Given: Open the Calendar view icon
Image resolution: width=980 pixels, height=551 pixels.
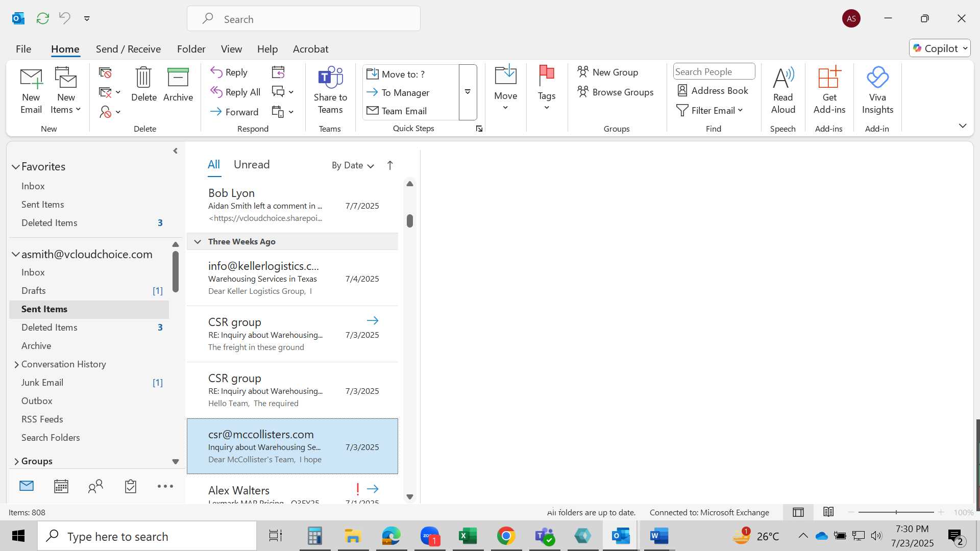Looking at the screenshot, I should (61, 486).
